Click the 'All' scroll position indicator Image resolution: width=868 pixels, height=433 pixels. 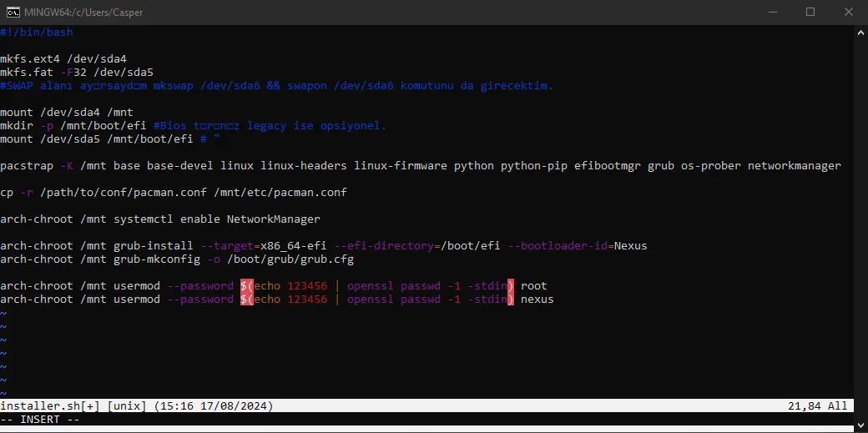[838, 405]
